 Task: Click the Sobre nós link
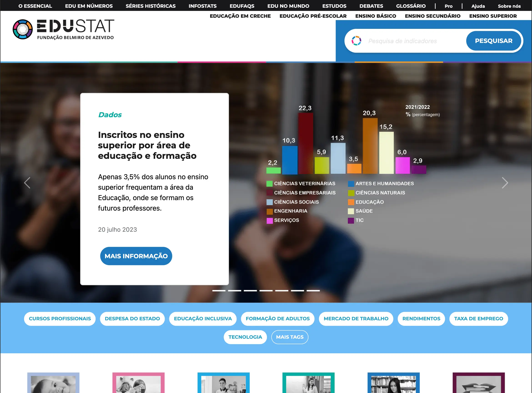509,6
